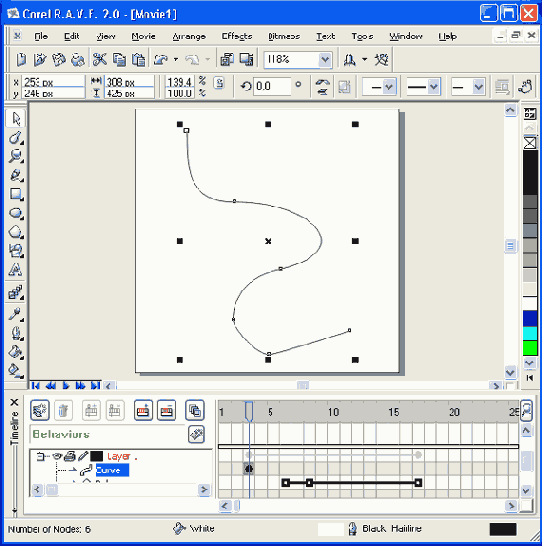Select the Text tool
542x546 pixels.
pyautogui.click(x=16, y=270)
